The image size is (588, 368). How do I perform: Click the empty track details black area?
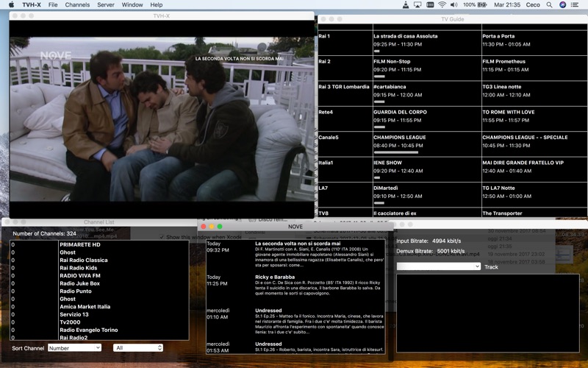[488, 314]
